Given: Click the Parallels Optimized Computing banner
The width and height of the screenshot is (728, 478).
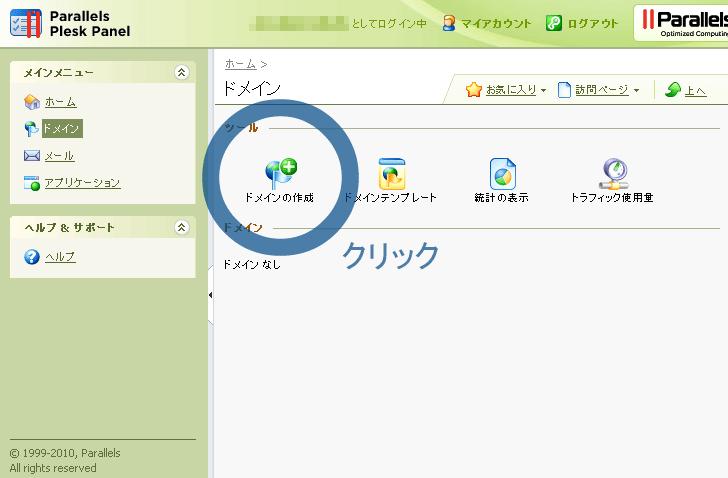Looking at the screenshot, I should (x=681, y=23).
